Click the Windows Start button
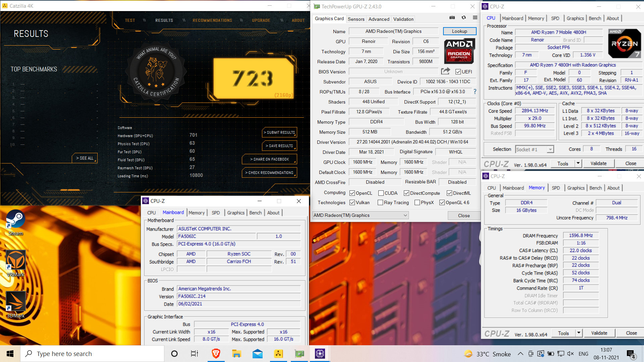 [10, 354]
